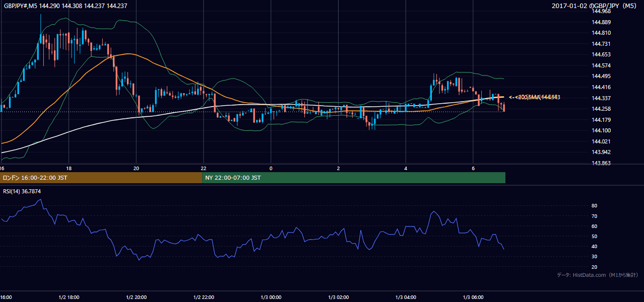644x302 pixels.
Task: Open the HistData.com data credit text
Action: [598, 275]
